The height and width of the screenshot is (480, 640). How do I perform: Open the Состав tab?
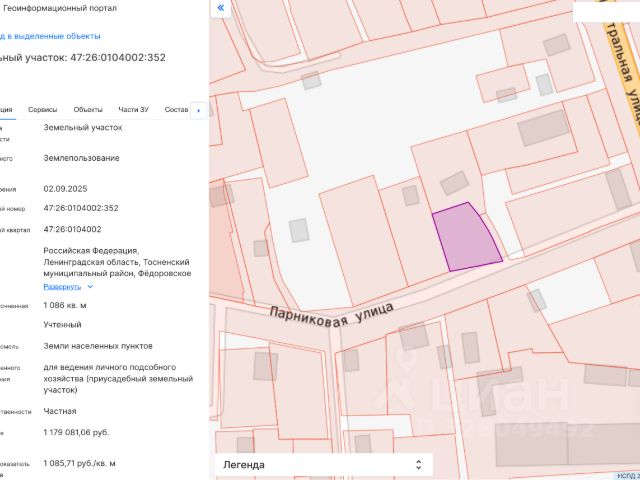[x=176, y=109]
